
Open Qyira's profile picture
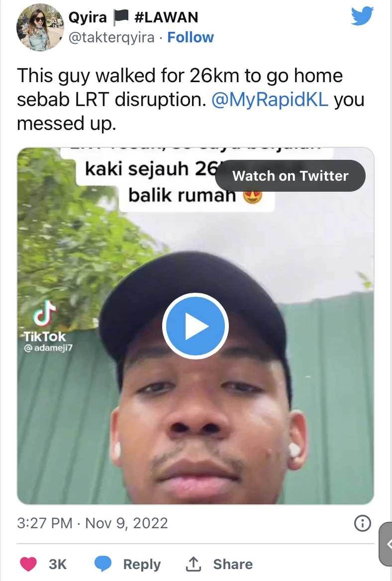40,27
